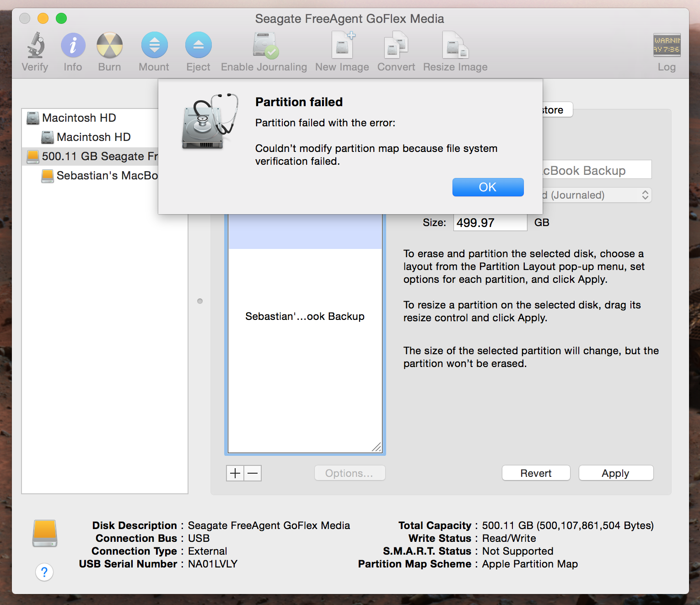The height and width of the screenshot is (605, 700).
Task: Click the Write Status value Read/Write
Action: pyautogui.click(x=509, y=538)
